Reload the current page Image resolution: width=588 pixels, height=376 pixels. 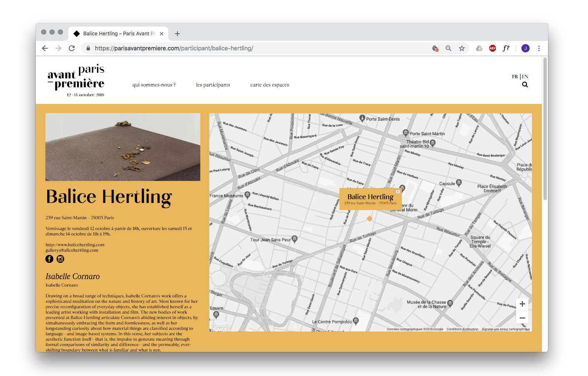click(x=72, y=48)
